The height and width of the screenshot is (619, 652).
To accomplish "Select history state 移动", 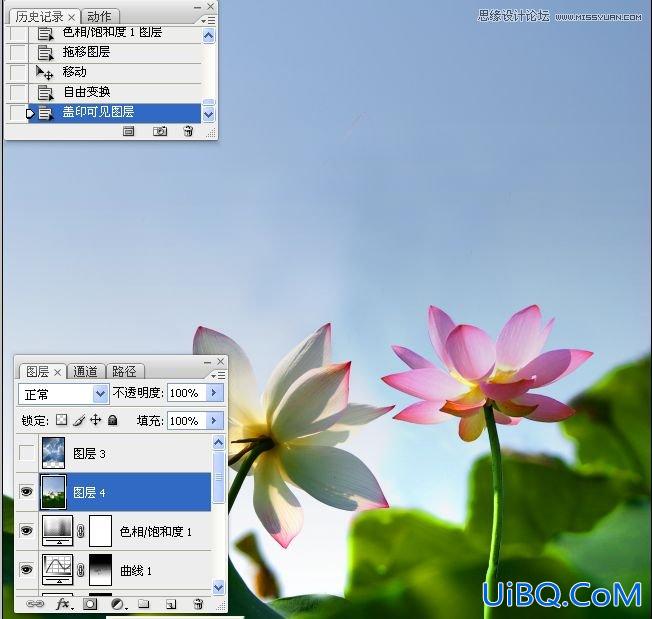I will click(115, 72).
